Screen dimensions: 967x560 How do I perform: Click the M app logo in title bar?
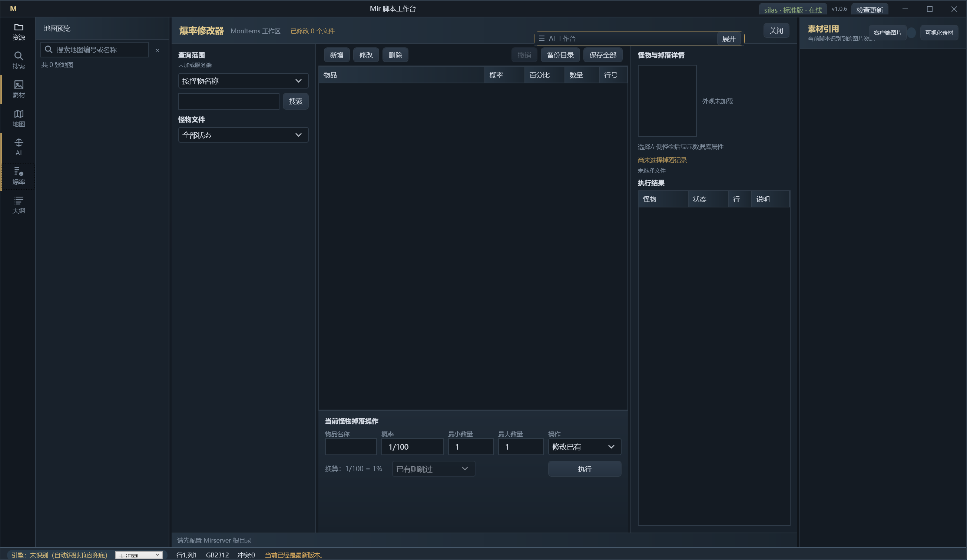pos(13,9)
